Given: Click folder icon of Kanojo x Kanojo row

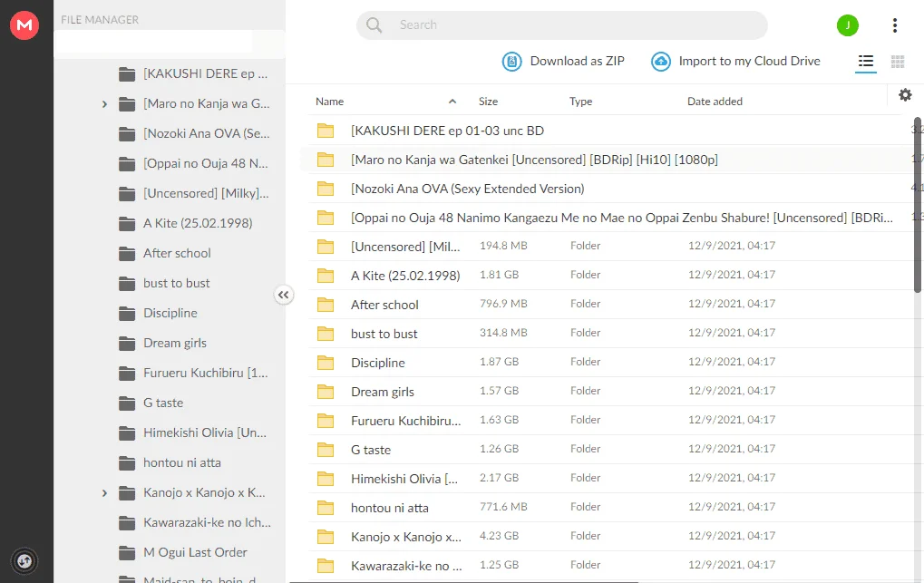Looking at the screenshot, I should click(326, 537).
